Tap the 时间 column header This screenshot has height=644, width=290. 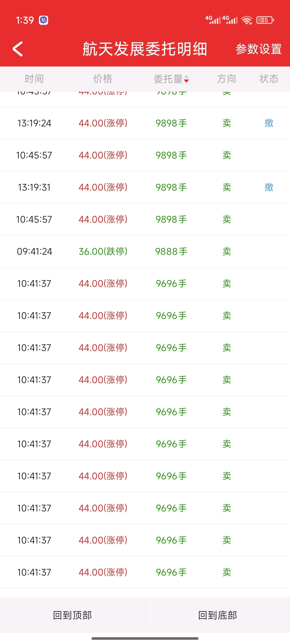(34, 79)
